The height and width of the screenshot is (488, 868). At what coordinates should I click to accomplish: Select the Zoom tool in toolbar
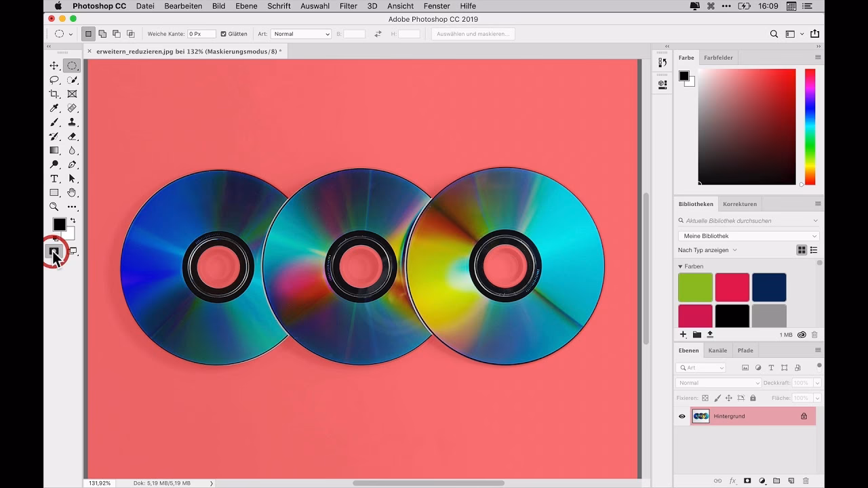click(x=54, y=207)
